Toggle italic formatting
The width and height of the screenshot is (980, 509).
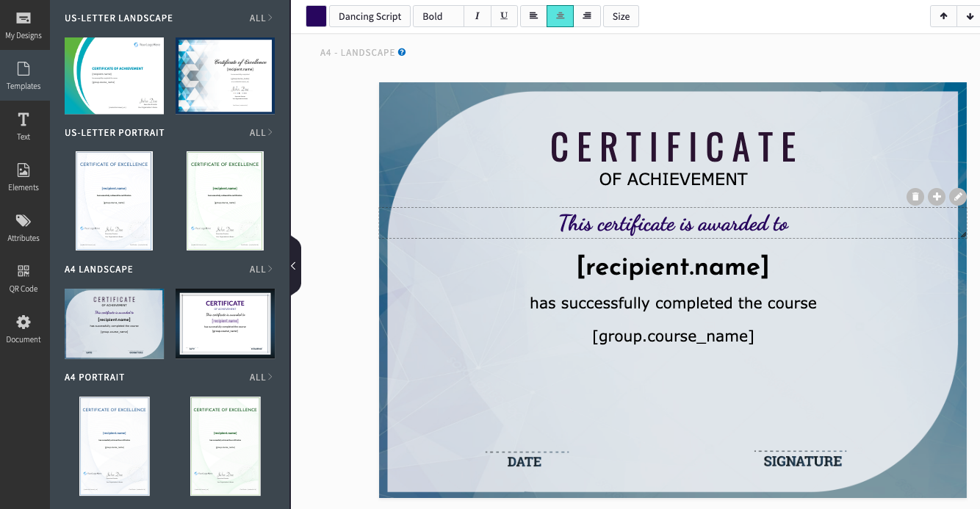(x=478, y=16)
